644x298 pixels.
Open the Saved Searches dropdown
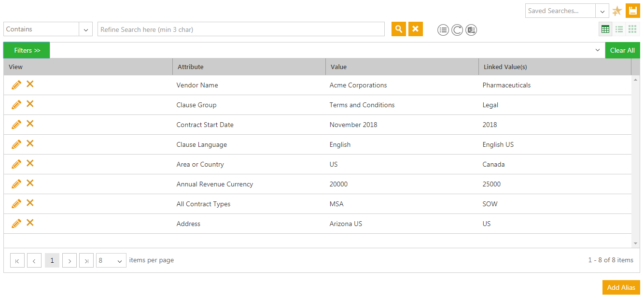coord(602,11)
